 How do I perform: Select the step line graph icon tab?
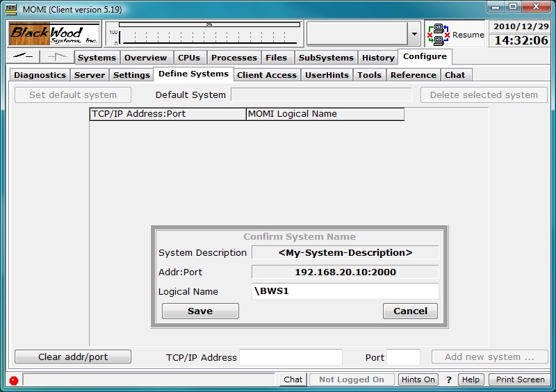[x=57, y=57]
